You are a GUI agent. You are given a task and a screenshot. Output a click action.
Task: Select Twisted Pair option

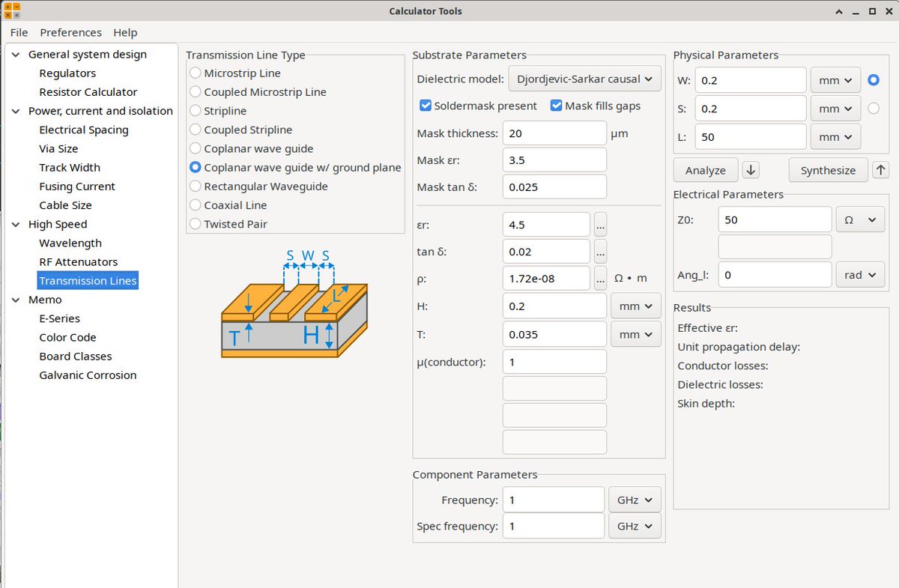[x=228, y=224]
